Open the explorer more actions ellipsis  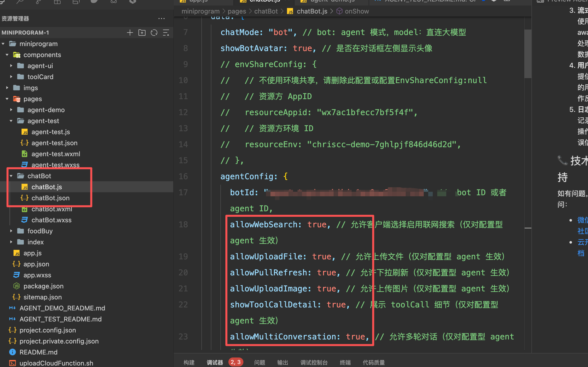tap(162, 19)
